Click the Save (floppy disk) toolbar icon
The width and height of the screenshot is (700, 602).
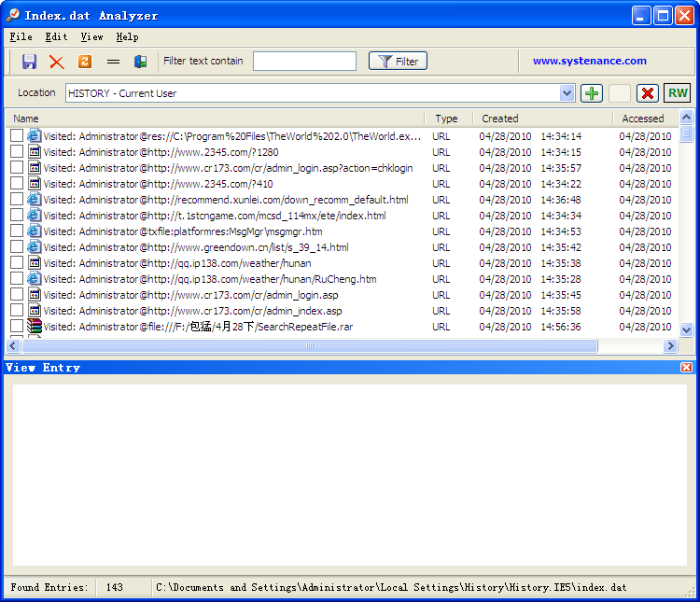[x=29, y=62]
